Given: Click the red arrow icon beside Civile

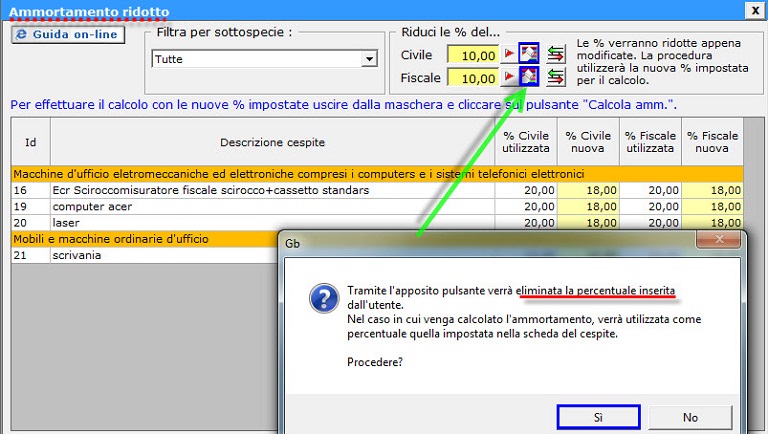Looking at the screenshot, I should [x=508, y=54].
